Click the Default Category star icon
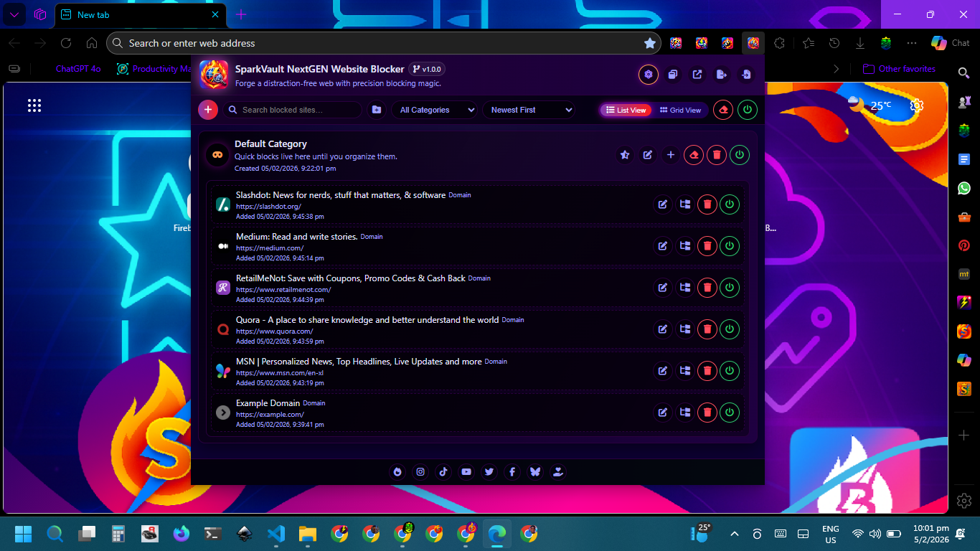980x551 pixels. pos(625,155)
